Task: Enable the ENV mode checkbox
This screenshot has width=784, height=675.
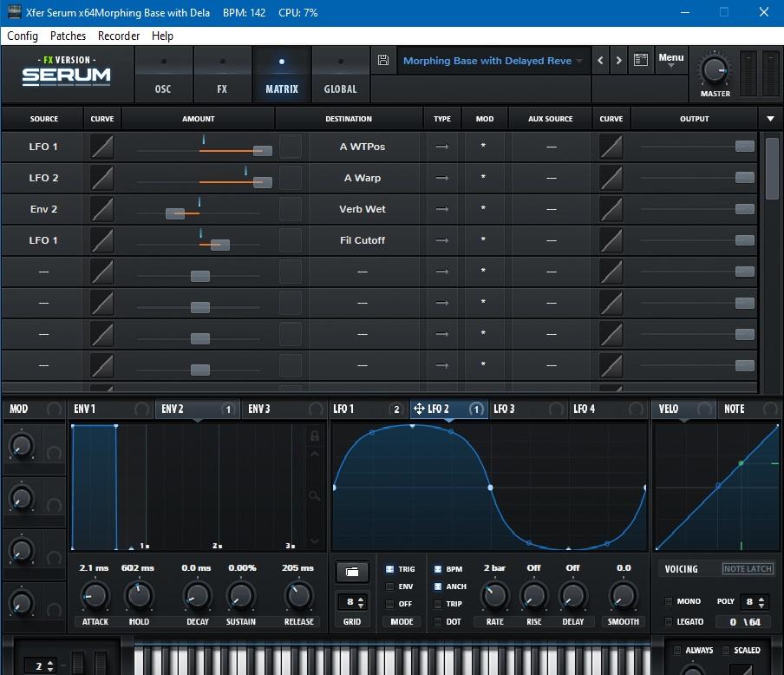Action: click(x=389, y=587)
